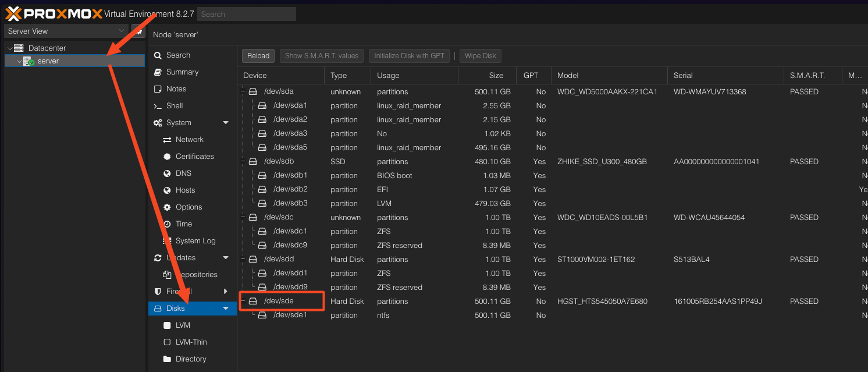Open the LVM-Thin menu item

pos(191,342)
